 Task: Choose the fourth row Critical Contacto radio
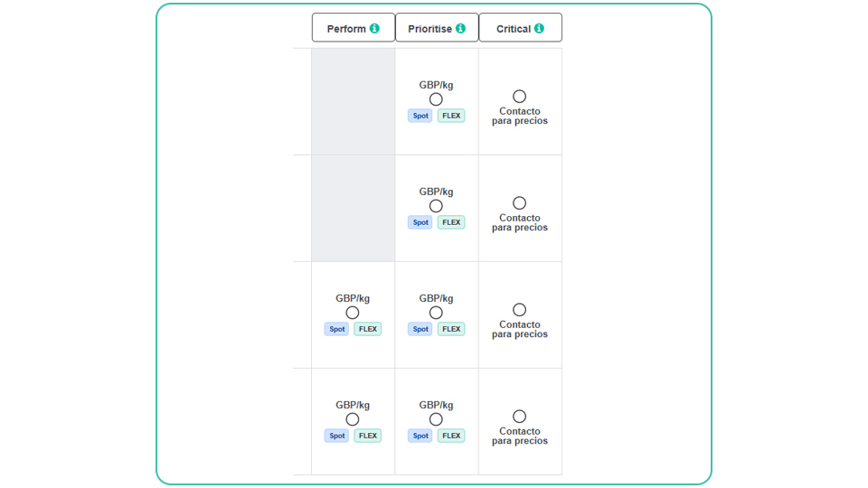[x=519, y=417]
